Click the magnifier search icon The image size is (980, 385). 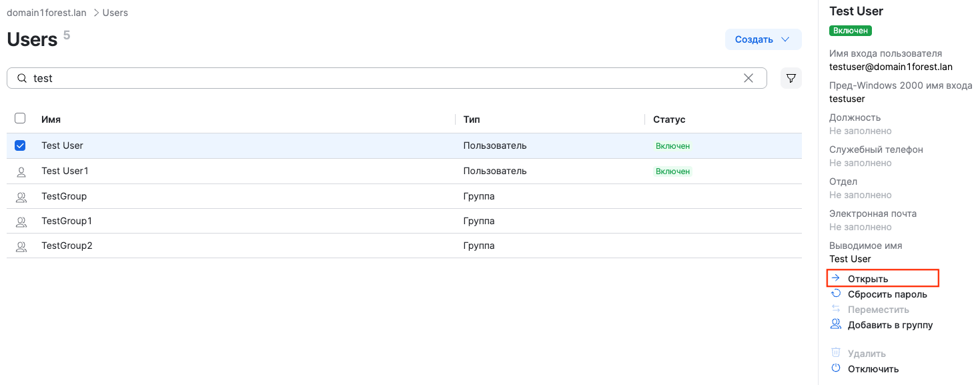[22, 78]
